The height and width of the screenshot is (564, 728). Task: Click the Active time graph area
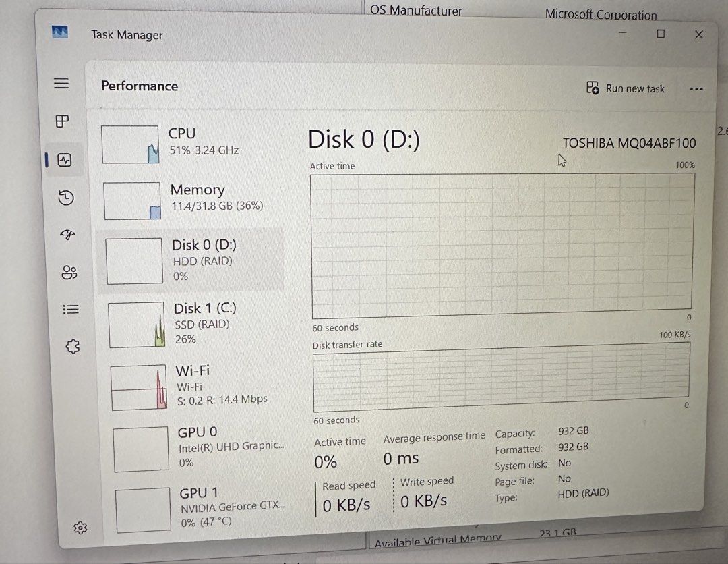[x=503, y=246]
